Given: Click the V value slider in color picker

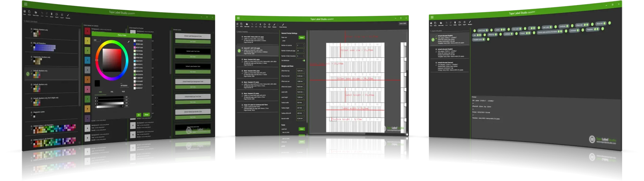Looking at the screenshot, I should click(x=110, y=103).
